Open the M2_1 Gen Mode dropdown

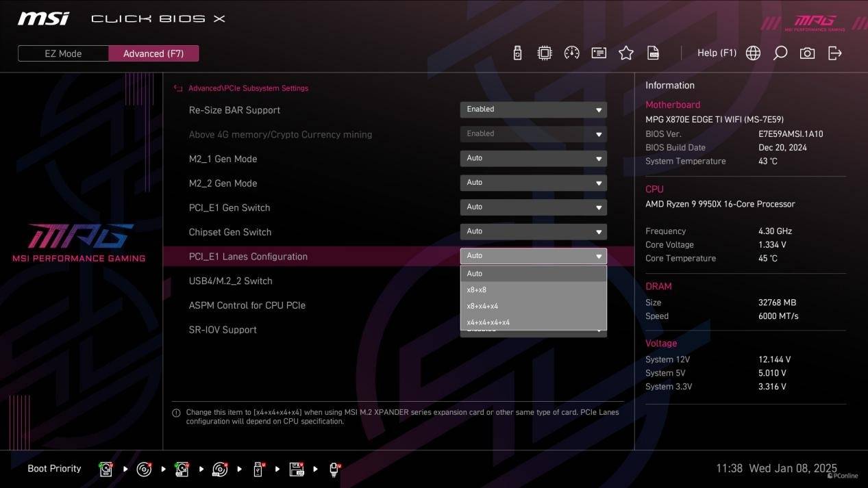point(533,159)
